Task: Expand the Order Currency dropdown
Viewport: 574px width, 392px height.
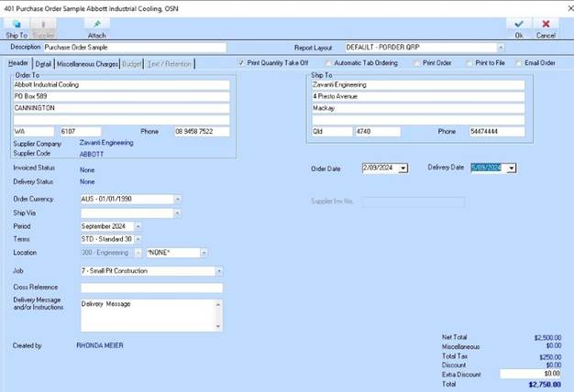Action: pyautogui.click(x=177, y=199)
